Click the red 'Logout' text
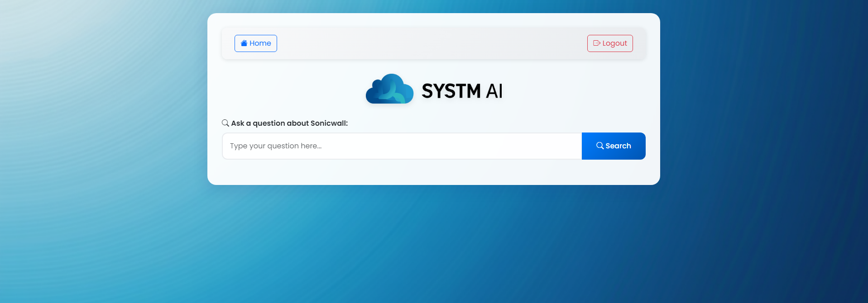868x303 pixels. (x=614, y=43)
